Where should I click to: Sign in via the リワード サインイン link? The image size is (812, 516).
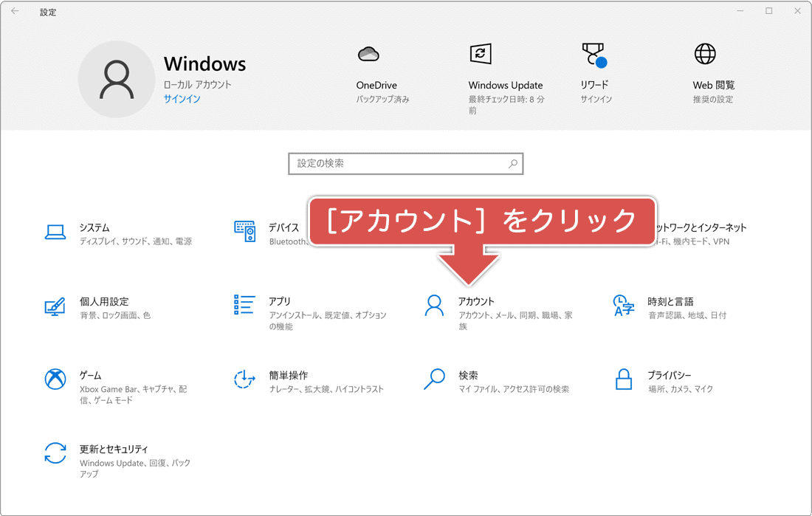point(595,96)
